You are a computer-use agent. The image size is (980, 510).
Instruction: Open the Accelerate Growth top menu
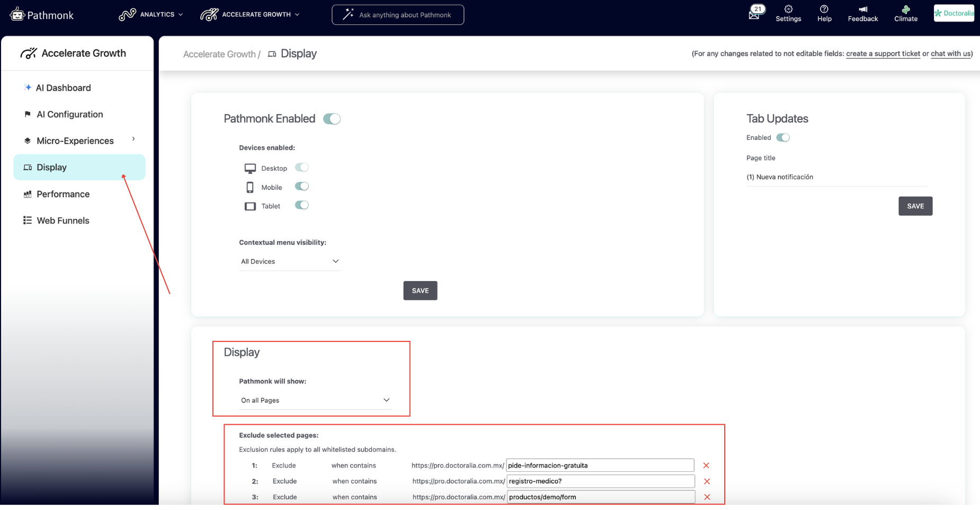250,14
